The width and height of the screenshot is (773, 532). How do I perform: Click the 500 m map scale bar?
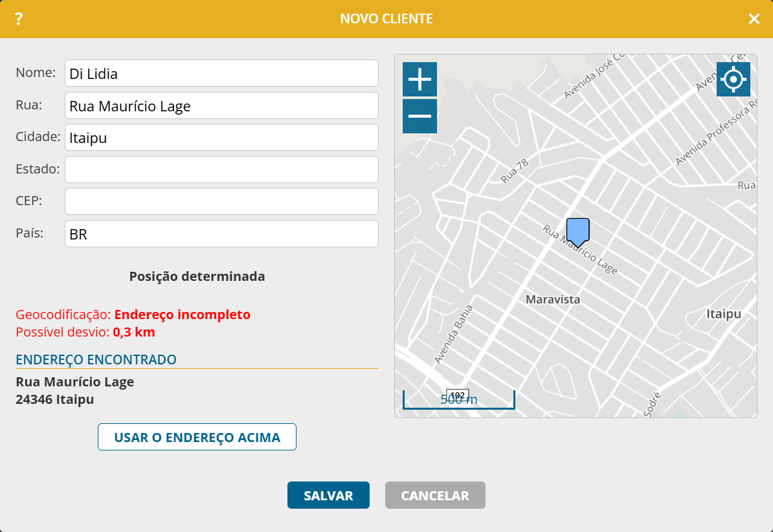(x=458, y=400)
